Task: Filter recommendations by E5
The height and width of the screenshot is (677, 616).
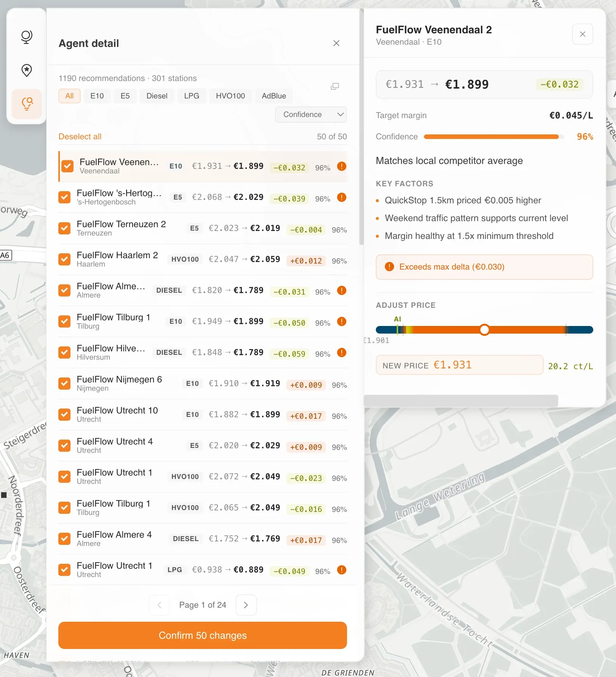Action: [x=125, y=96]
